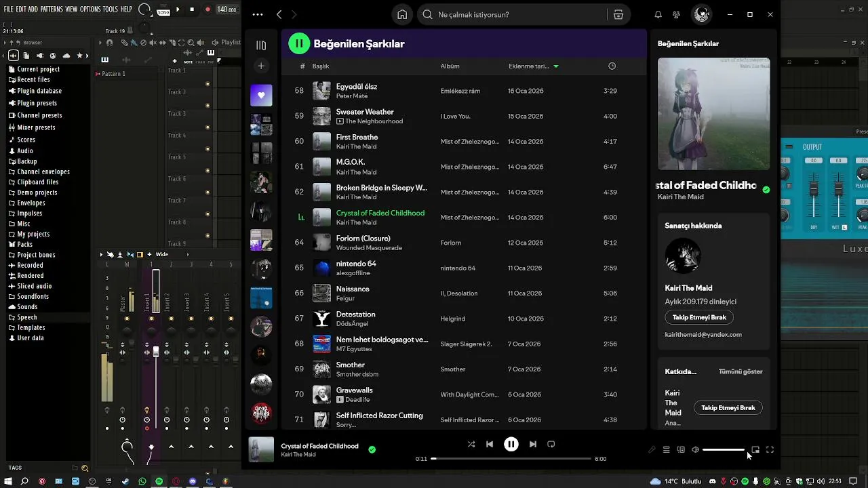The height and width of the screenshot is (488, 868).
Task: Open The Neighbourhood artist link
Action: [x=374, y=121]
